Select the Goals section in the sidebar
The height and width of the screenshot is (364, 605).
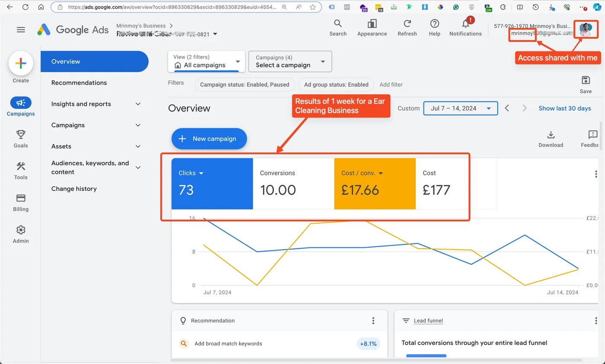(20, 138)
